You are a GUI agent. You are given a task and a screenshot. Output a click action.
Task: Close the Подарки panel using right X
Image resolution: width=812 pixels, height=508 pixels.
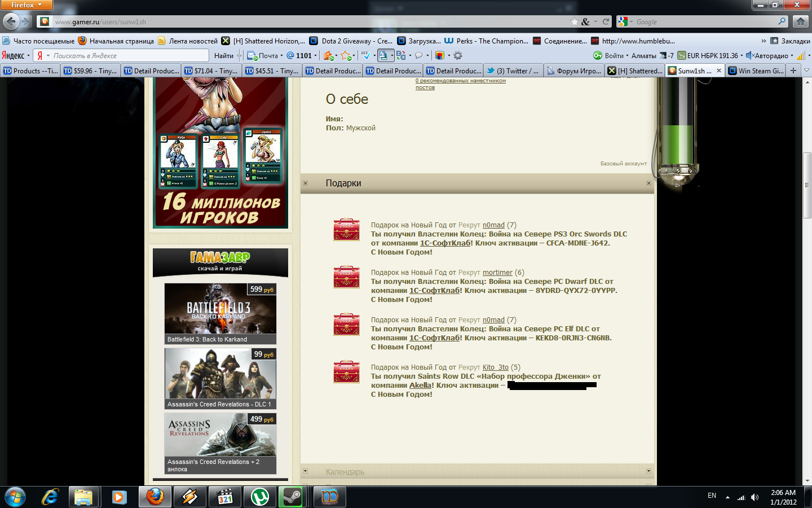[x=648, y=183]
